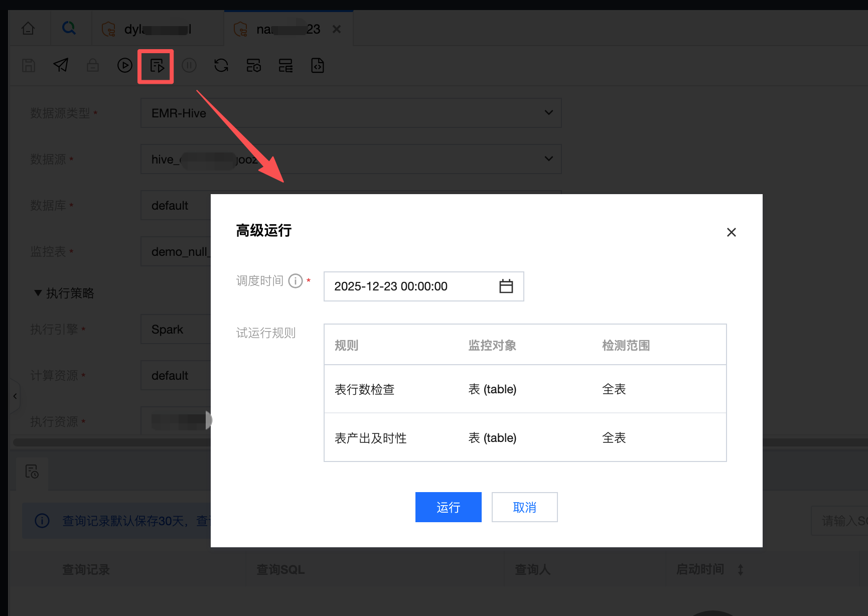Click the 监控对象 column header
This screenshot has width=868, height=616.
[x=492, y=345]
